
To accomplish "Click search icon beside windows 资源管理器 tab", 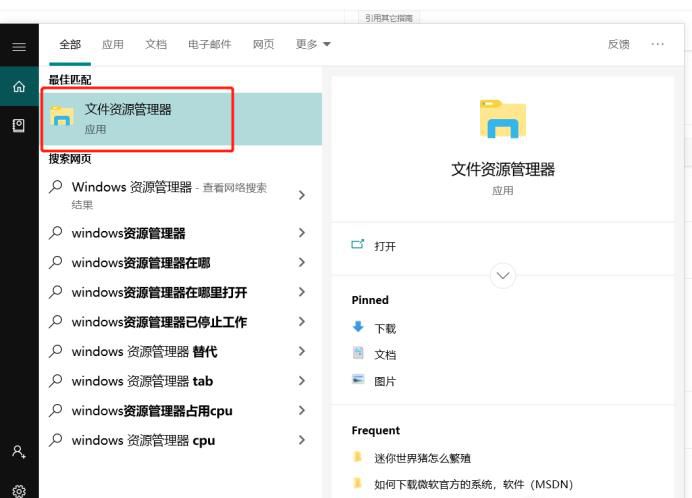I will point(56,381).
